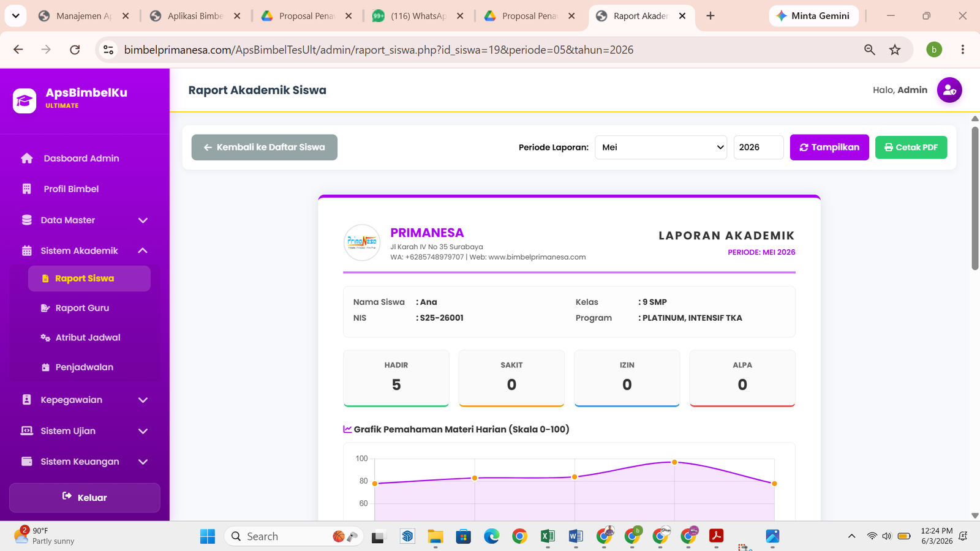
Task: Click the weather widget 90°F
Action: pyautogui.click(x=44, y=536)
